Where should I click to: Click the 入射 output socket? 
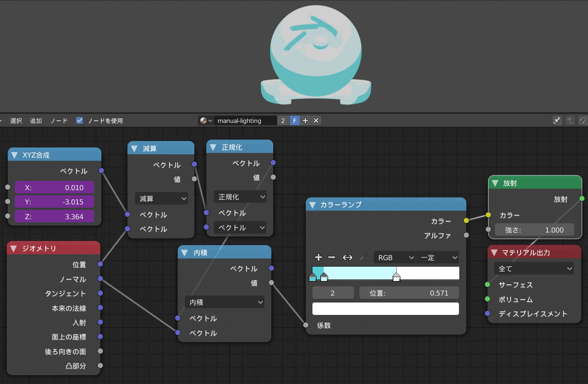[100, 322]
